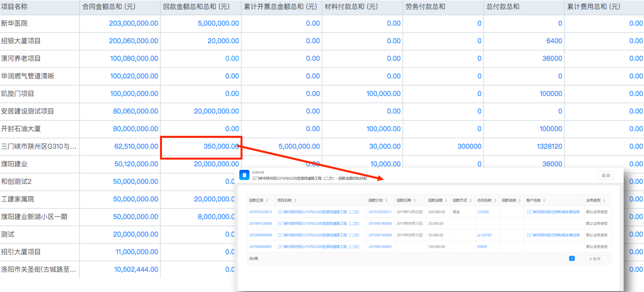Go to the previous page with left arrow

click(x=564, y=259)
